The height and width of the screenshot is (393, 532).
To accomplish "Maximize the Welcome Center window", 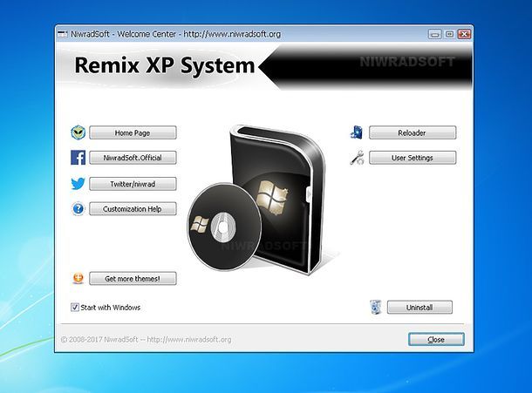I will click(x=449, y=34).
